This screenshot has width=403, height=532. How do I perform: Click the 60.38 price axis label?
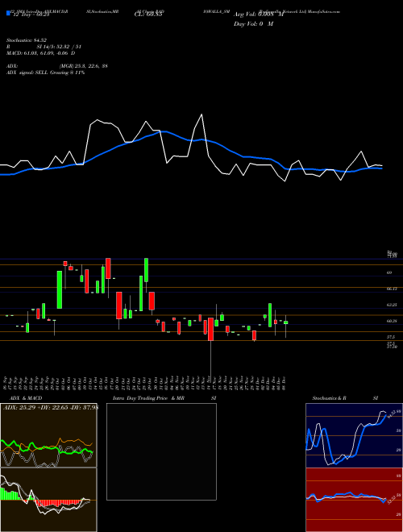[x=392, y=321]
